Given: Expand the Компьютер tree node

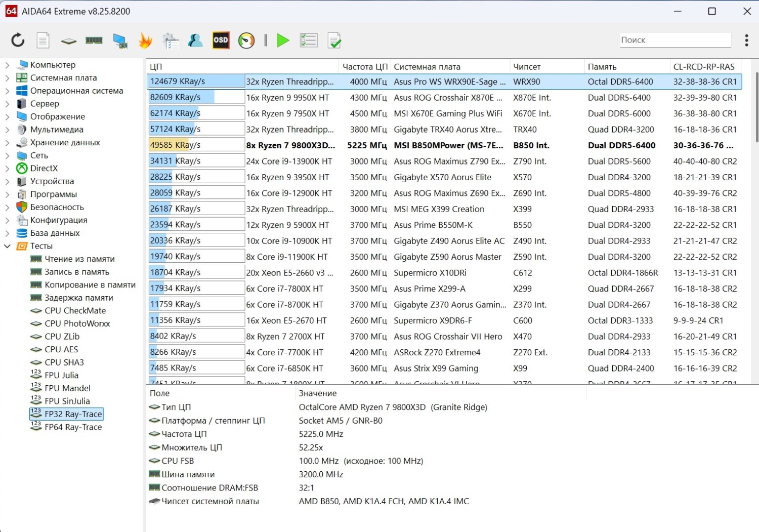Looking at the screenshot, I should pos(7,65).
